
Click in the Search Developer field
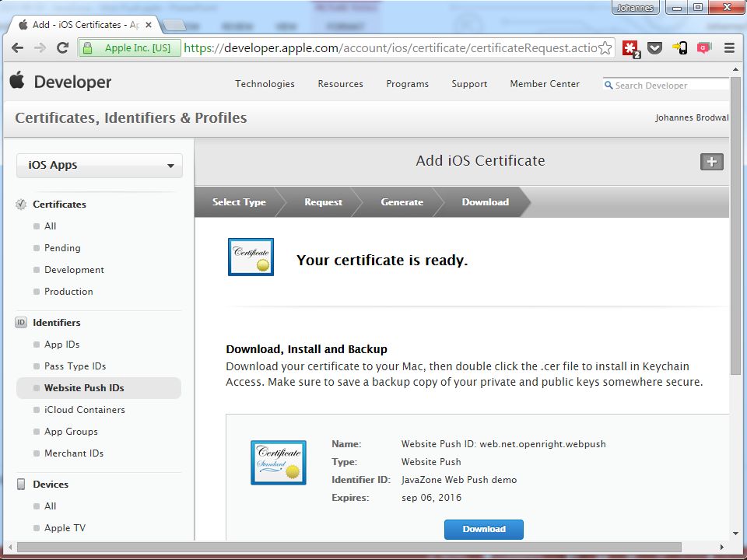(x=666, y=86)
